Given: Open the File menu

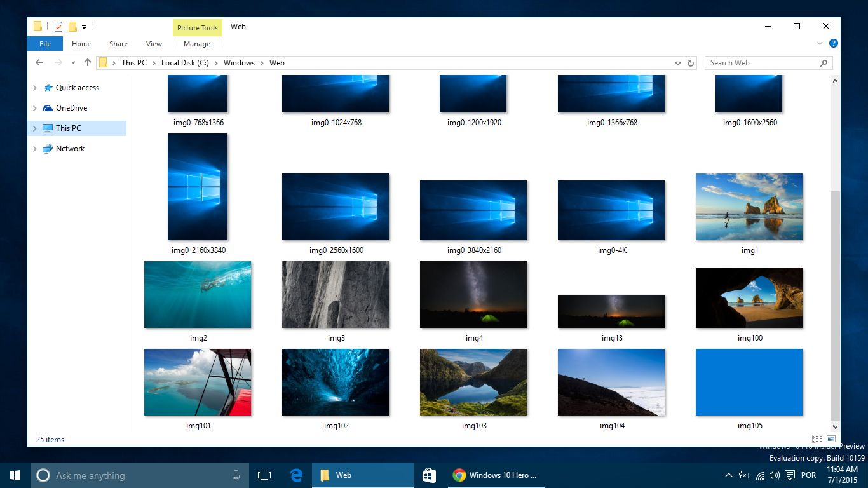Looking at the screenshot, I should coord(45,44).
